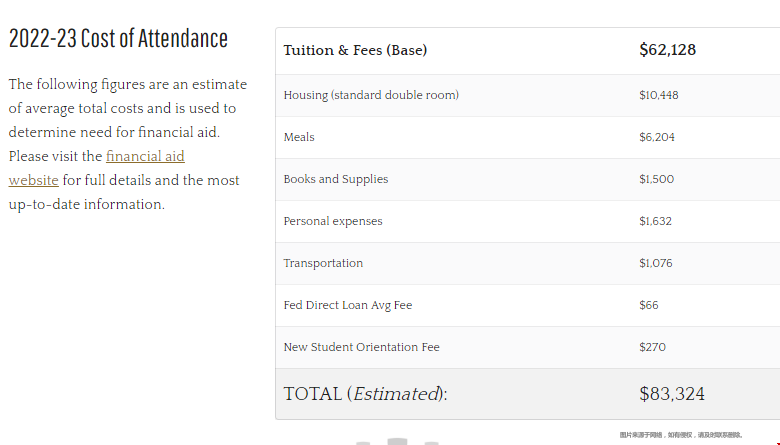Select the TOTAL (Estimated) label
This screenshot has height=445, width=780.
coord(366,394)
